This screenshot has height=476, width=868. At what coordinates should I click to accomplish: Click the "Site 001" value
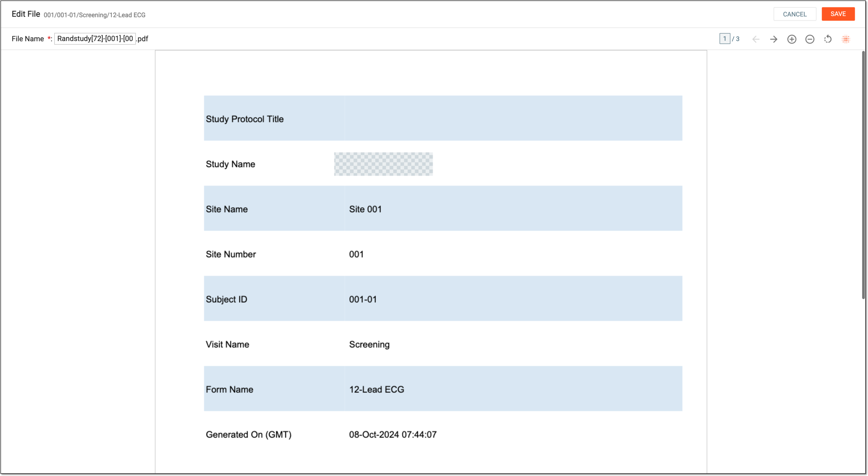point(365,209)
